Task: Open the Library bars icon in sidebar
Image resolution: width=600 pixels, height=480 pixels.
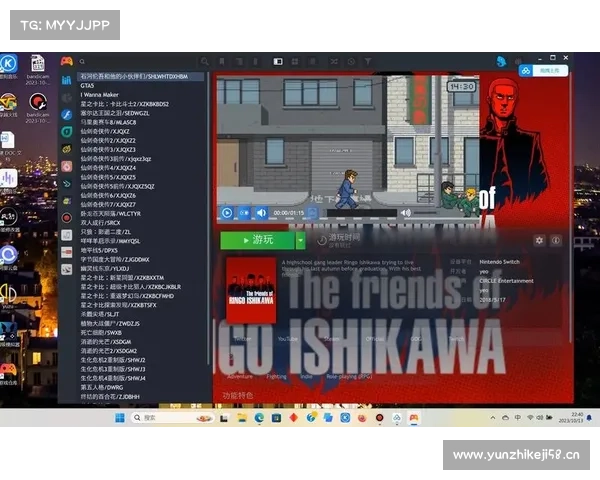Action: click(x=67, y=80)
